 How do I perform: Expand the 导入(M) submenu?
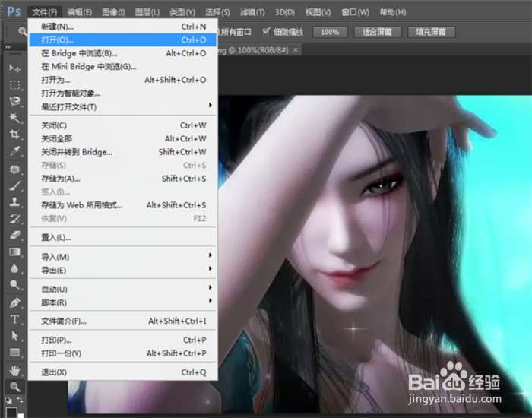tap(122, 257)
